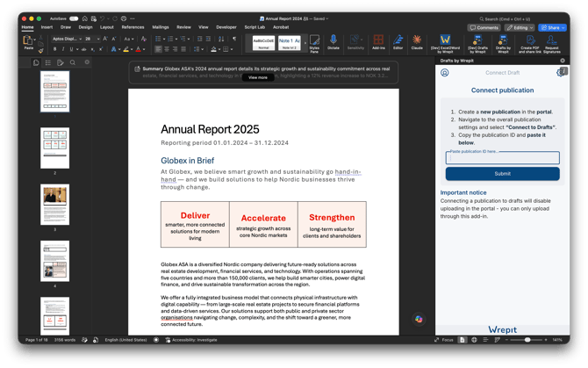Open the reviewing pane icon in sidebar

click(60, 62)
